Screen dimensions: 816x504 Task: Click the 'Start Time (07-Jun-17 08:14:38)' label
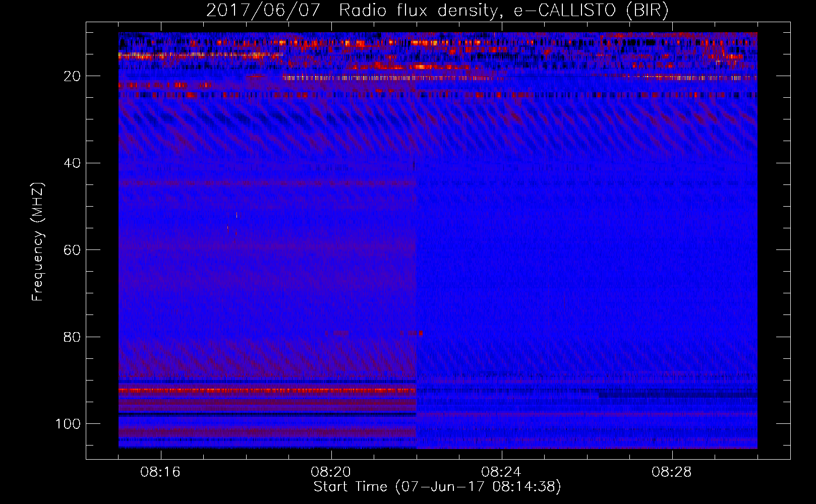tap(437, 487)
